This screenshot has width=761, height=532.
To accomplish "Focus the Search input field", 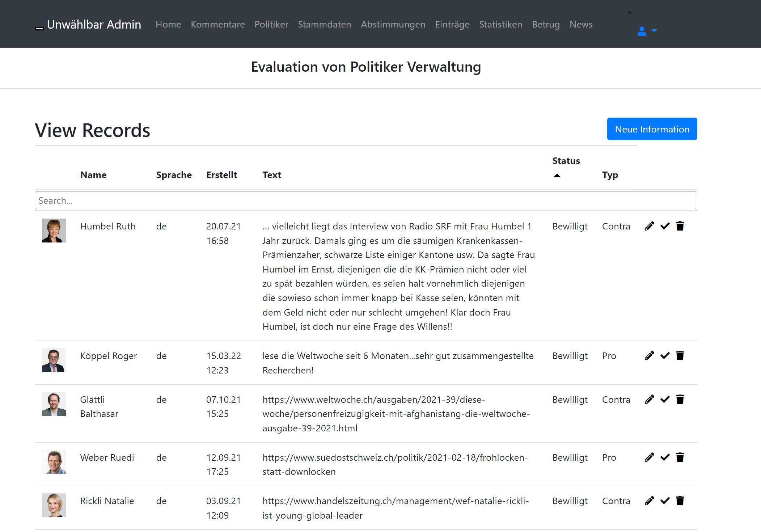I will 366,200.
